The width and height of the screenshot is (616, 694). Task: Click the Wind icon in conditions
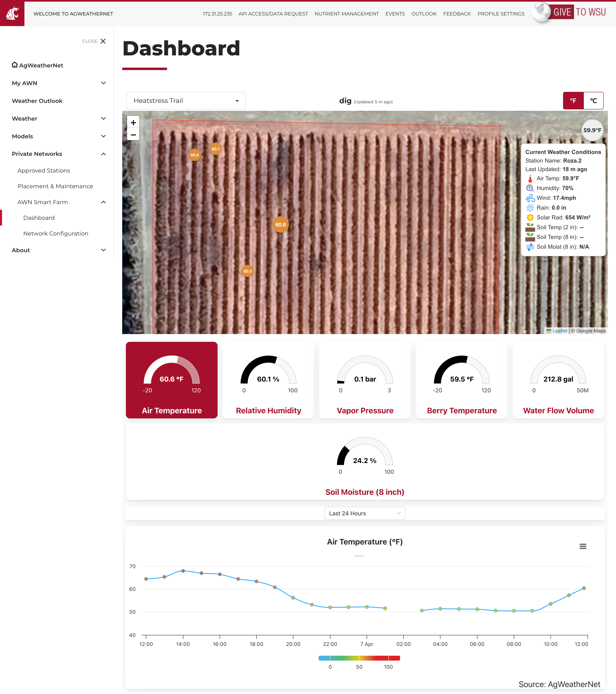[530, 198]
